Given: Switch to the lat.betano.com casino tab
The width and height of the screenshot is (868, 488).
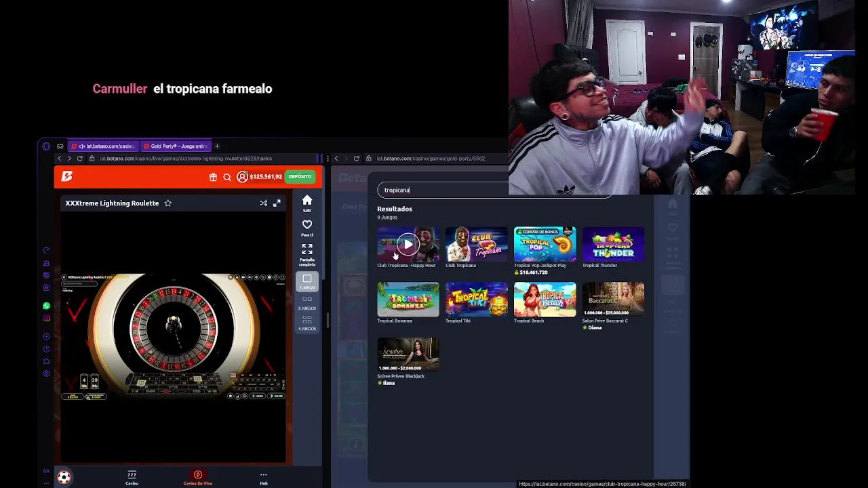Looking at the screenshot, I should (x=105, y=146).
